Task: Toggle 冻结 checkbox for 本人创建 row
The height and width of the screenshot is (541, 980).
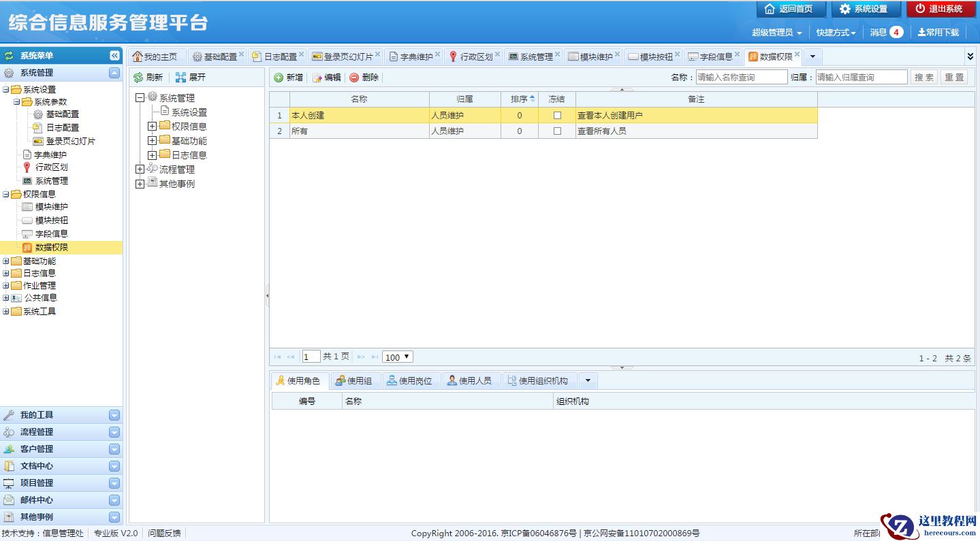Action: (x=557, y=116)
